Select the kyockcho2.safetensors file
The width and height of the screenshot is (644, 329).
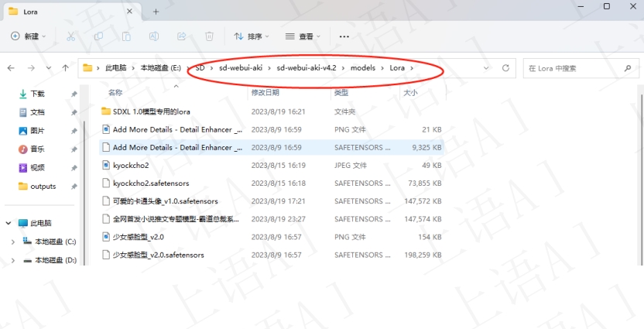coord(151,183)
